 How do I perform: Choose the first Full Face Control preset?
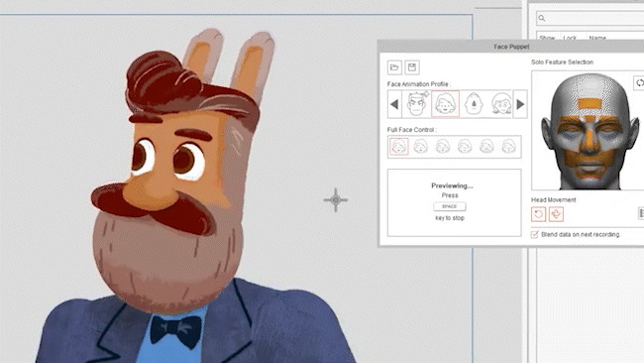[398, 147]
